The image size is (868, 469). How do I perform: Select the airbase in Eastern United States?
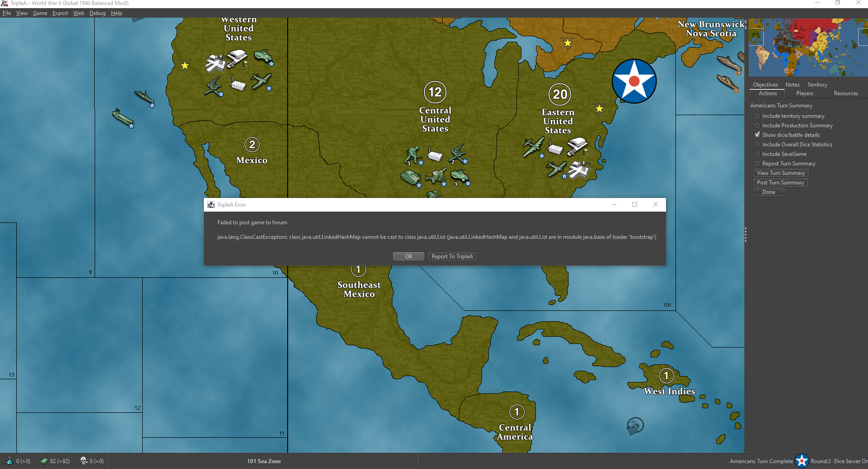(x=577, y=146)
